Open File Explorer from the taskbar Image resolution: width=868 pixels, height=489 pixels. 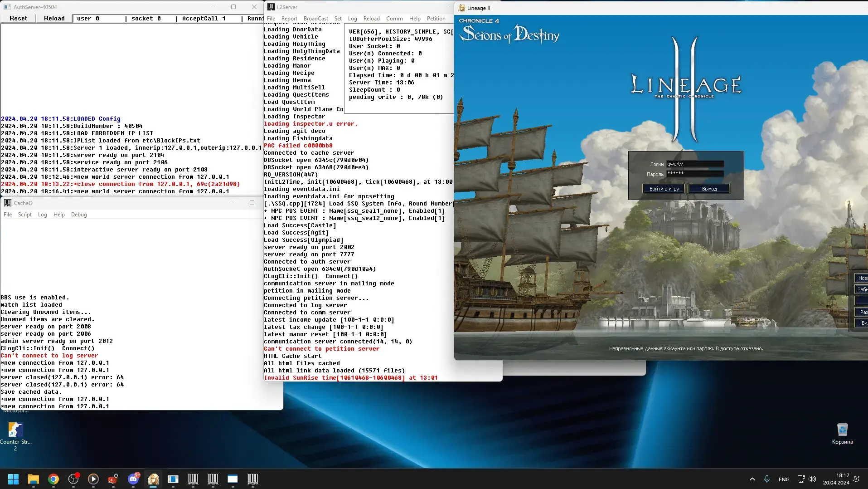tap(34, 479)
